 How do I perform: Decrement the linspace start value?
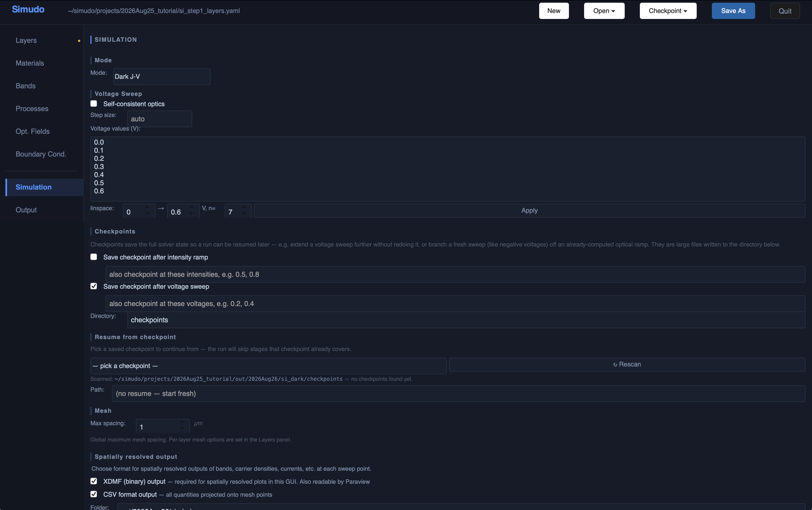coord(147,213)
